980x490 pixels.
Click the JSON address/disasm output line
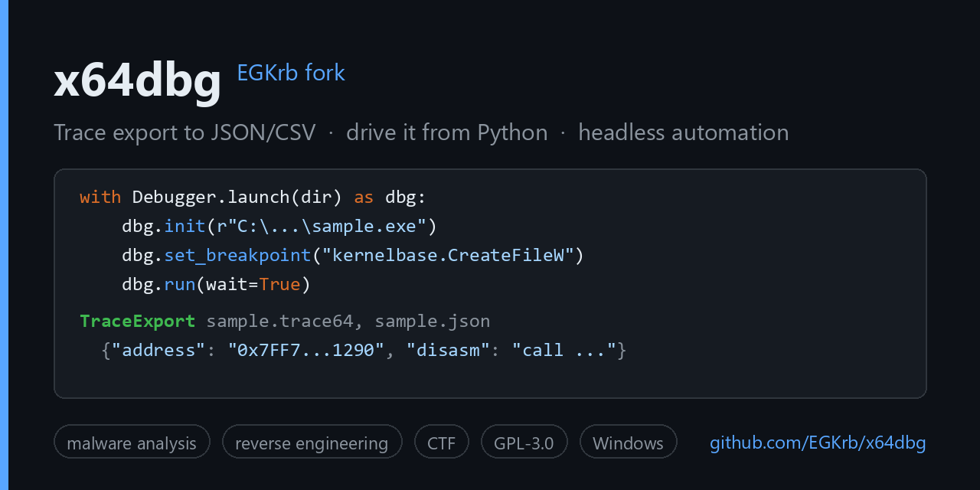coord(364,351)
